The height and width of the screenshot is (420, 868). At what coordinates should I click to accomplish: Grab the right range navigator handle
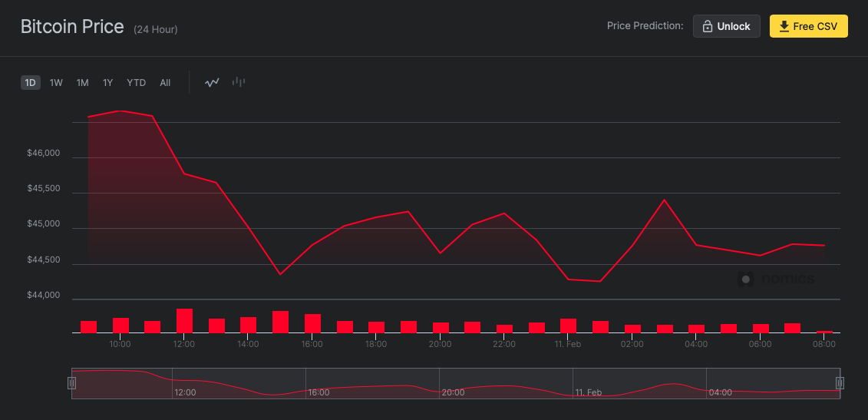(840, 383)
